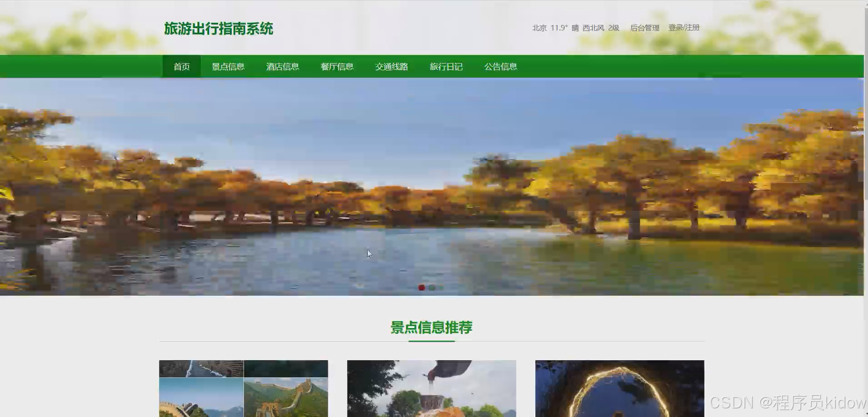Select the first red carousel indicator dot

pos(422,287)
